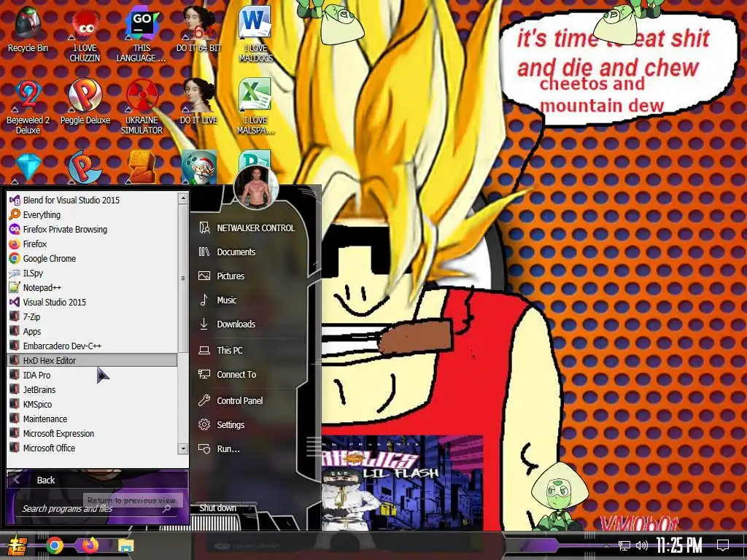Click Back to return to previous view
747x560 pixels.
97,480
